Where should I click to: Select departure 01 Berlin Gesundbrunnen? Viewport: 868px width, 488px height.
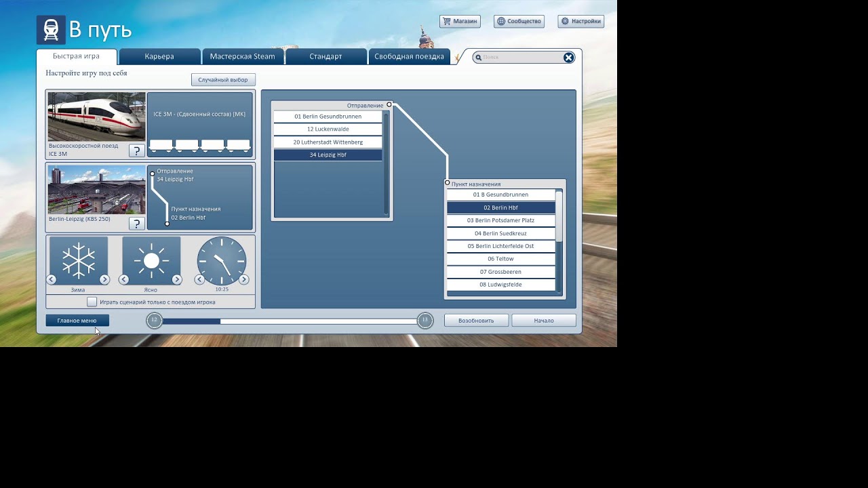(328, 117)
